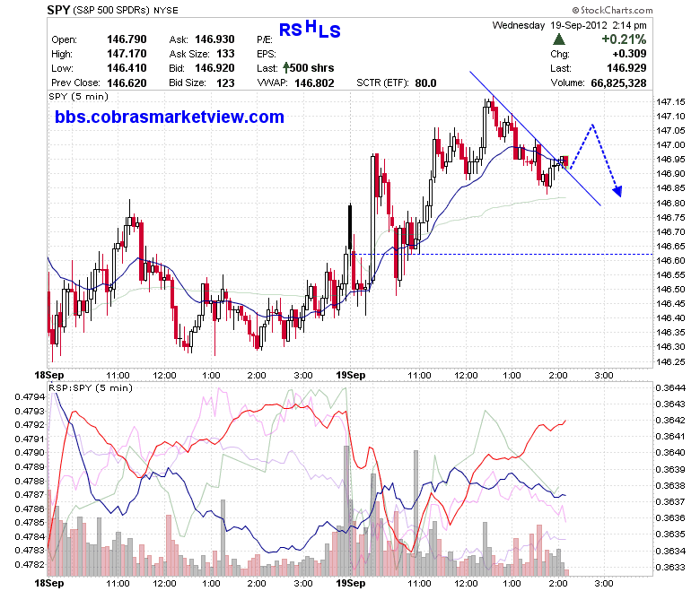
Task: Click the StockCharts.com copyright logo
Action: tap(612, 10)
